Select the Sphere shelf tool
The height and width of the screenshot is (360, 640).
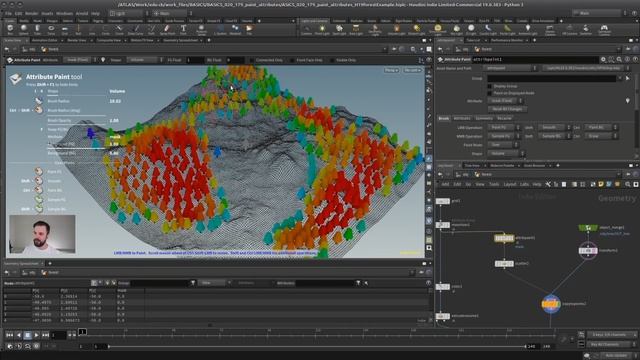point(24,29)
